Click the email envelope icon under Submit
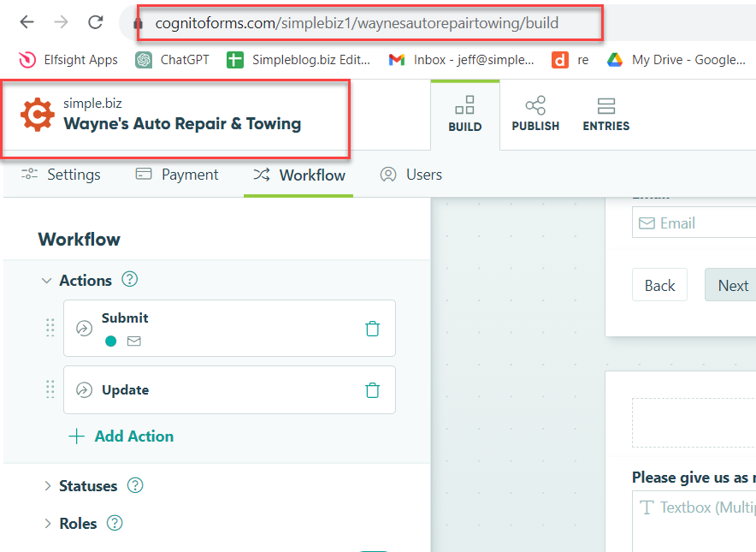Screen dimensions: 756x552 pyautogui.click(x=134, y=341)
